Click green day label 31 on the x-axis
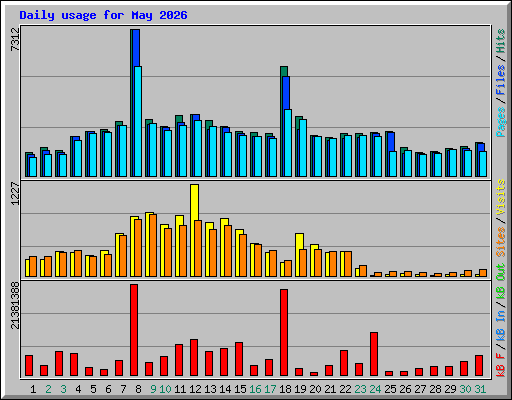 pyautogui.click(x=480, y=389)
